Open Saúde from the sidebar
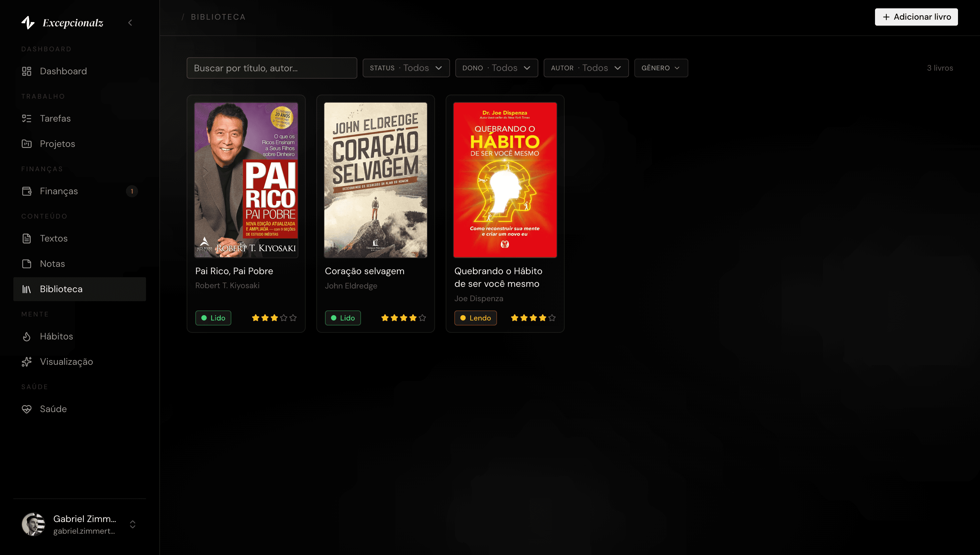 (80, 409)
